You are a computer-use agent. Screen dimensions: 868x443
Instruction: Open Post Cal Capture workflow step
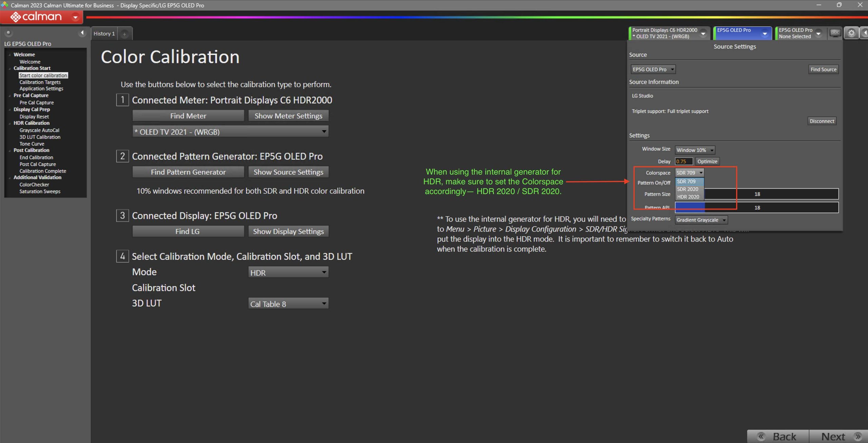pos(38,164)
